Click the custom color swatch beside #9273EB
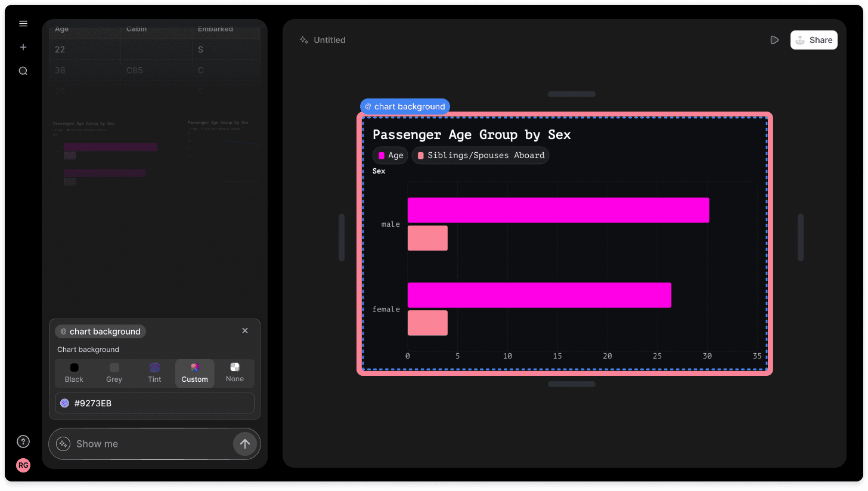Screen dimensions: 868x491 (64, 403)
